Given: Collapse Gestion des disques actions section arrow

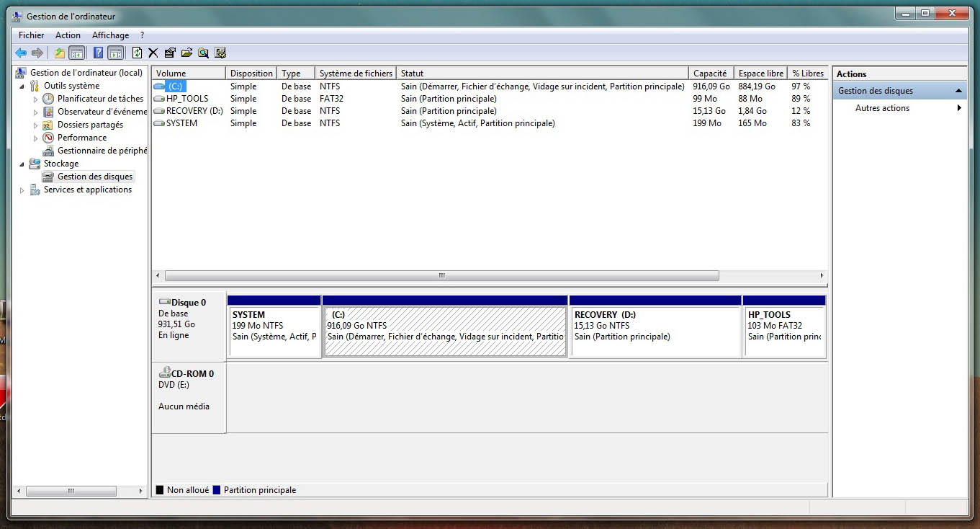Looking at the screenshot, I should click(958, 91).
